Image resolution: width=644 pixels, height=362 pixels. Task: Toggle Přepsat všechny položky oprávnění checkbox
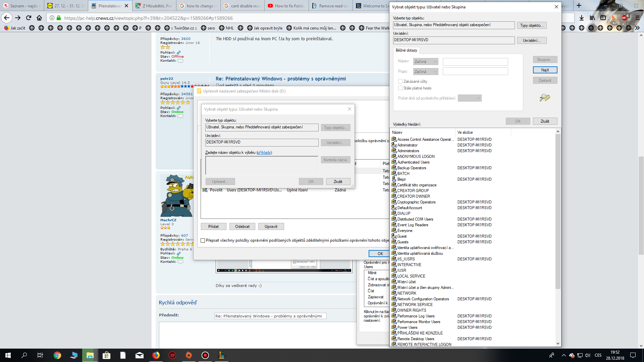click(x=203, y=240)
